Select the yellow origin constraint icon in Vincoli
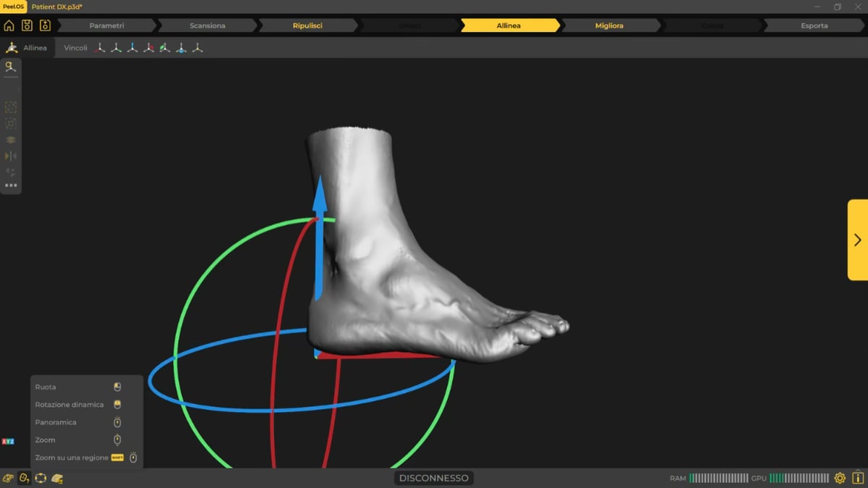Screen dimensions: 868x488 [197, 48]
